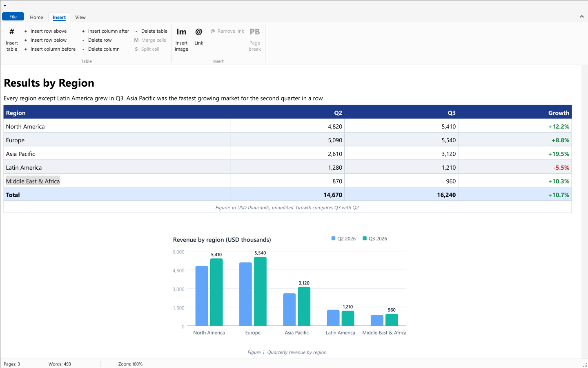The width and height of the screenshot is (588, 368).
Task: Click Merge cells command
Action: click(150, 40)
